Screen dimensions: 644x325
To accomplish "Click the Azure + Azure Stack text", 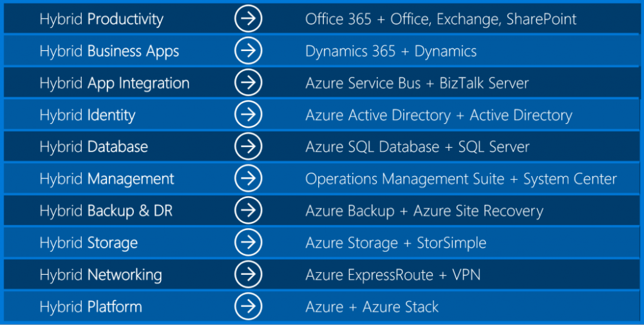I will click(x=372, y=307).
